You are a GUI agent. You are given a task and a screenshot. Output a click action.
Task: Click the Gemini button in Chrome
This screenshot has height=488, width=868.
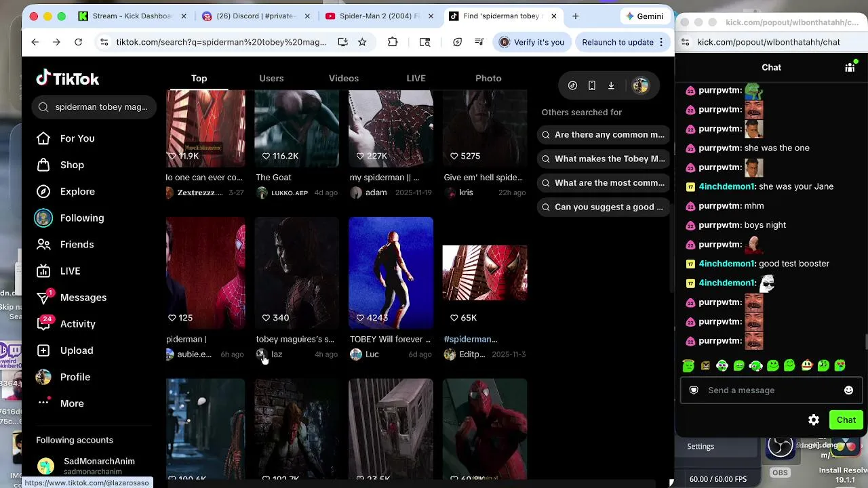(644, 16)
